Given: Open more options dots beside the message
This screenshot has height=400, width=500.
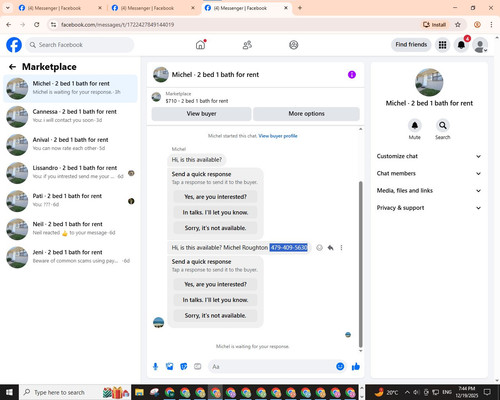Looking at the screenshot, I should 341,248.
